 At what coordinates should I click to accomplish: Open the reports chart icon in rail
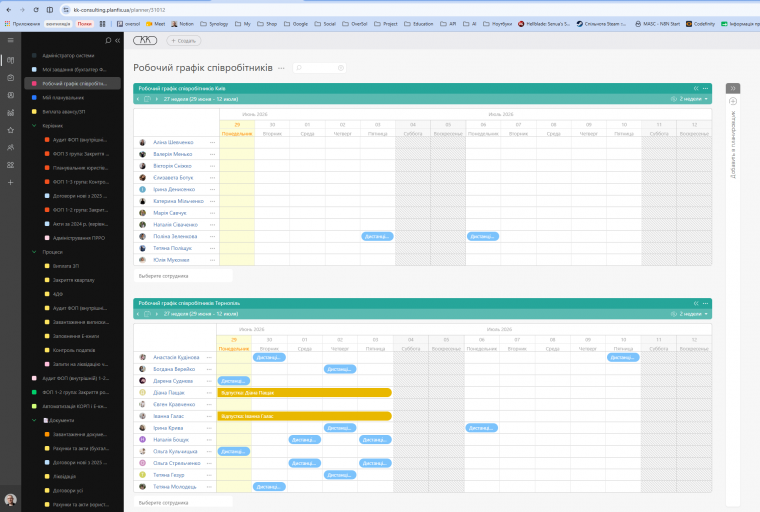pyautogui.click(x=10, y=112)
